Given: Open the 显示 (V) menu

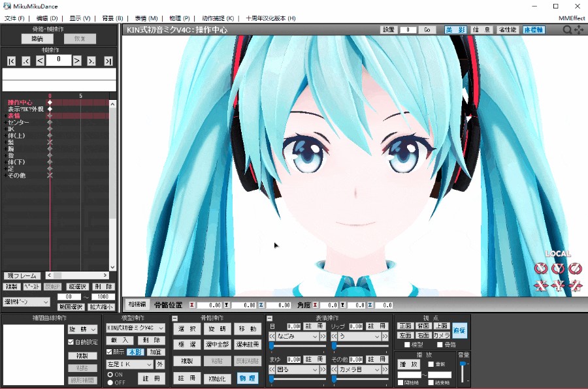Looking at the screenshot, I should (x=80, y=18).
